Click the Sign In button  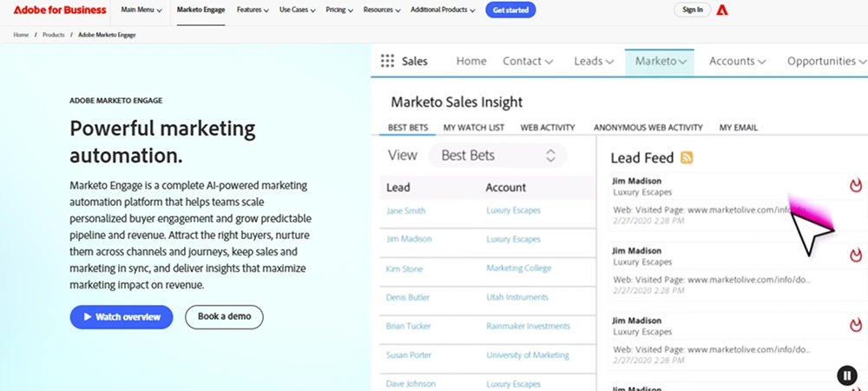point(693,10)
